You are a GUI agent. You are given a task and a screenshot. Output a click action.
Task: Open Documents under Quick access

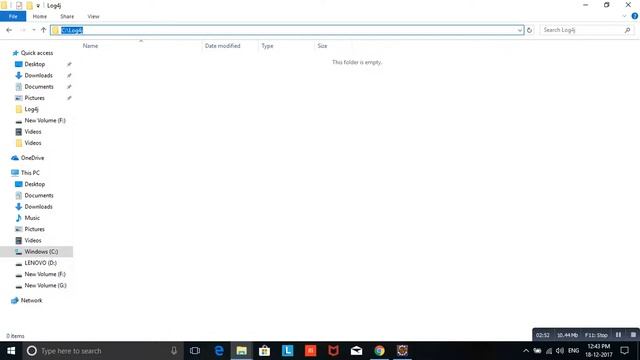pyautogui.click(x=39, y=87)
